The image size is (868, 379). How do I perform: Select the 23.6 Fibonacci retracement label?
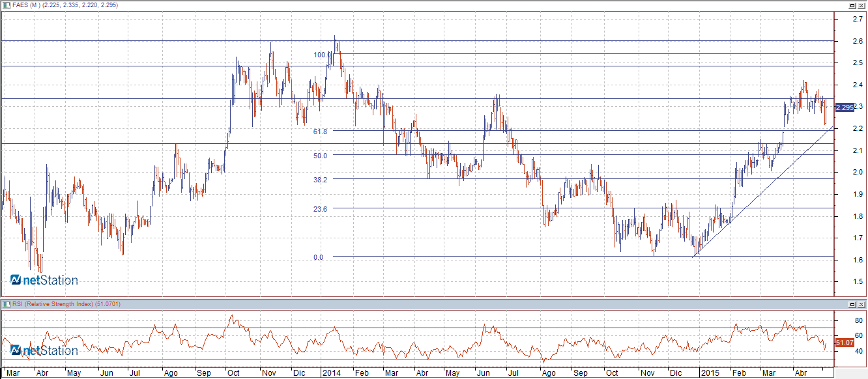tap(319, 209)
